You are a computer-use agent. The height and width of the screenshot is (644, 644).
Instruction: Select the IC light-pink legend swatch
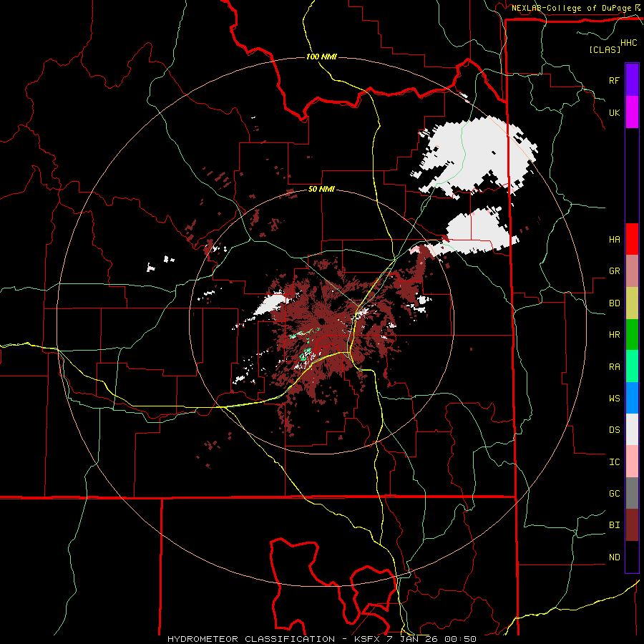pyautogui.click(x=632, y=462)
